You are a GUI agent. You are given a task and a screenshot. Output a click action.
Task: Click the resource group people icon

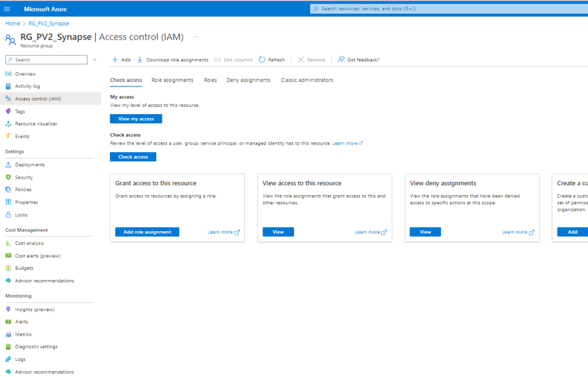pos(10,40)
